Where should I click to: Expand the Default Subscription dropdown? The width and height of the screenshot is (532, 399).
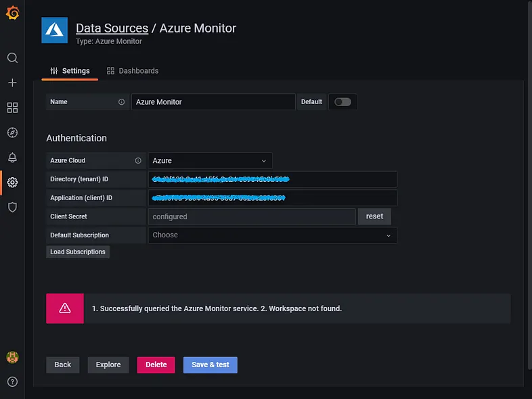(x=273, y=235)
